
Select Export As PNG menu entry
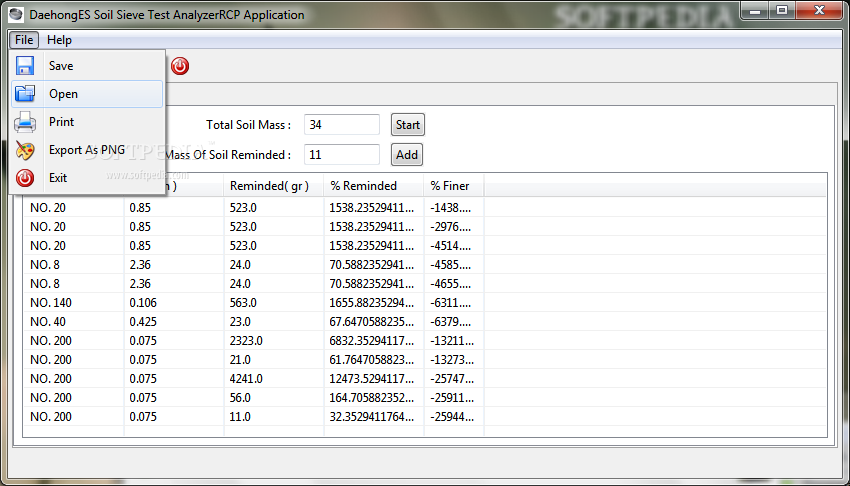pos(87,150)
